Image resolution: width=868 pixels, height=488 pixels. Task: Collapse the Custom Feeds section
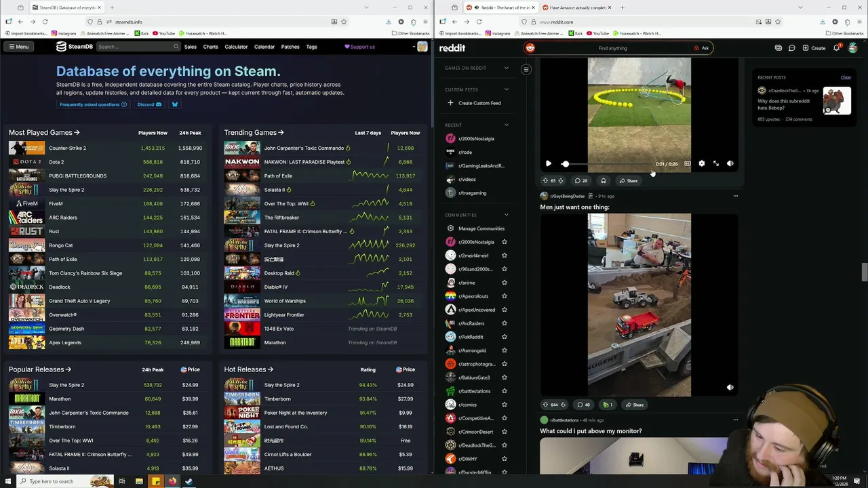click(x=506, y=89)
